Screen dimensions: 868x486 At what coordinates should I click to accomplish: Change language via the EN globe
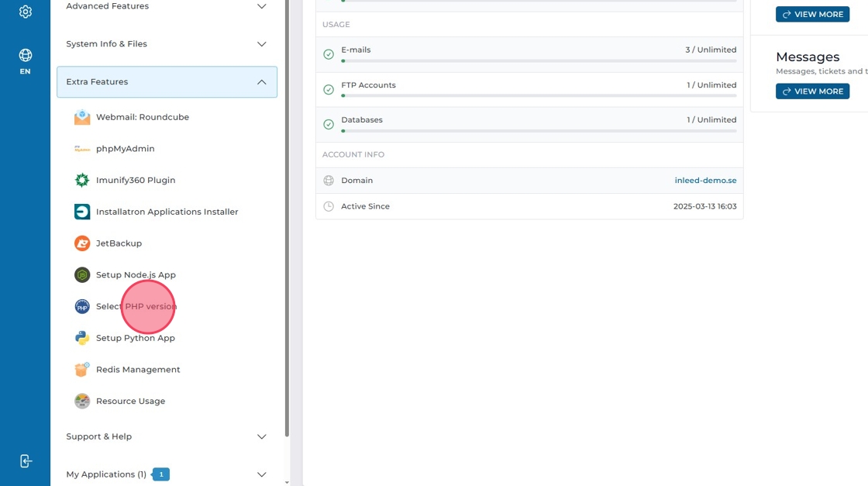tap(26, 61)
